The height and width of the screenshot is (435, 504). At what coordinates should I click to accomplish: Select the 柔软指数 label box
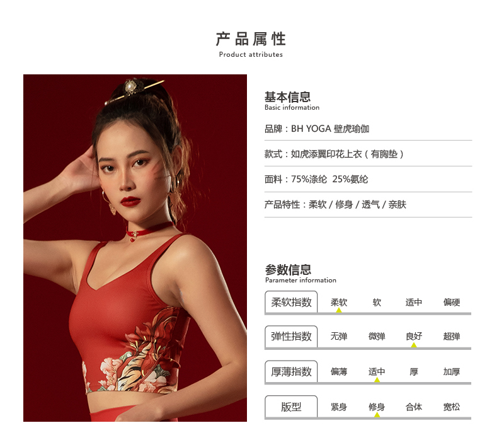coord(291,302)
